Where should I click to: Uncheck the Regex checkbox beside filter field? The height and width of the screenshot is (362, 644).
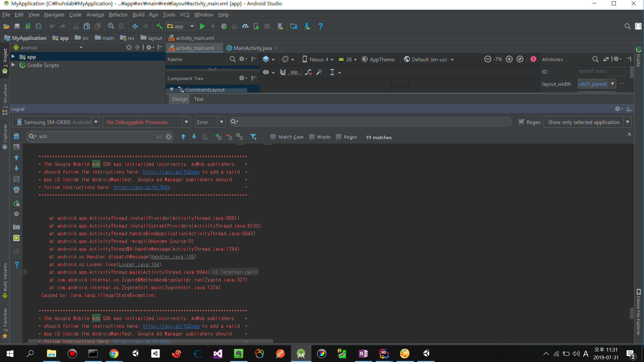[521, 122]
